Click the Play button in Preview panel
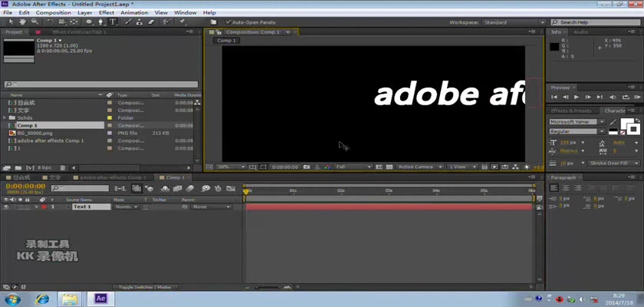The image size is (644, 307). coord(577,97)
